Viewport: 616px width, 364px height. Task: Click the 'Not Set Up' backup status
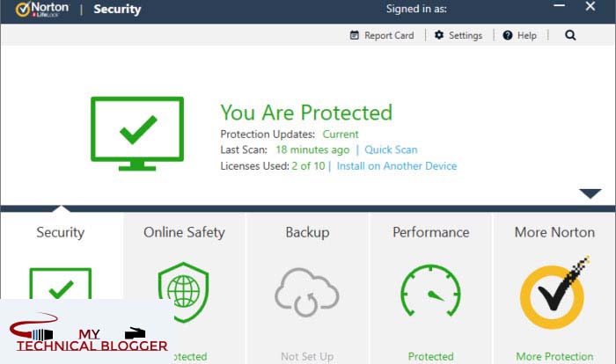coord(307,357)
